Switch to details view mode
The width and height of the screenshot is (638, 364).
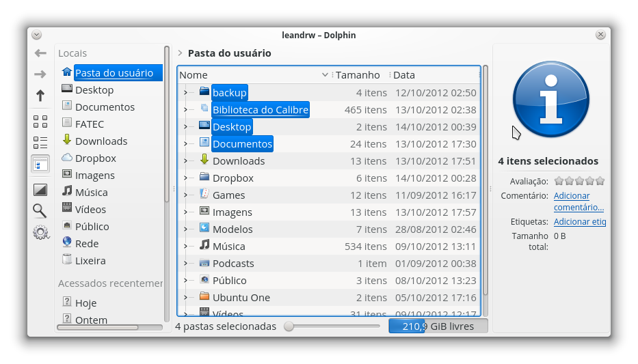pos(40,165)
